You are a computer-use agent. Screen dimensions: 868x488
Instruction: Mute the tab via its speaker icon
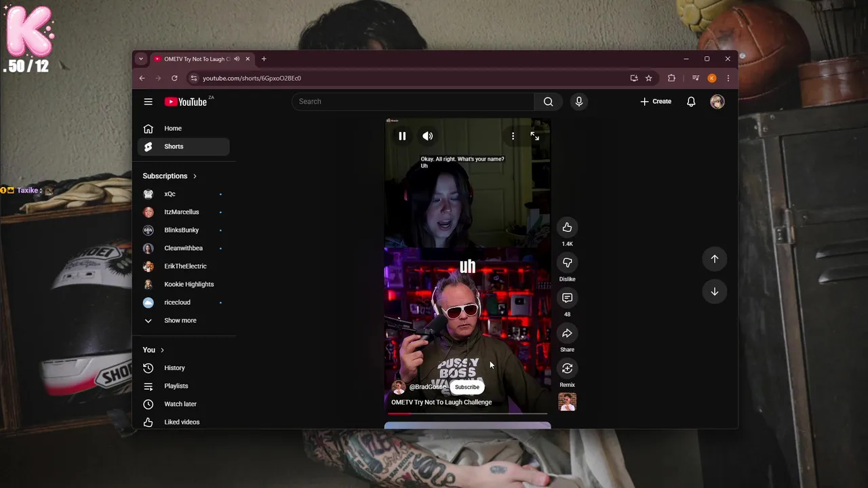pyautogui.click(x=237, y=59)
